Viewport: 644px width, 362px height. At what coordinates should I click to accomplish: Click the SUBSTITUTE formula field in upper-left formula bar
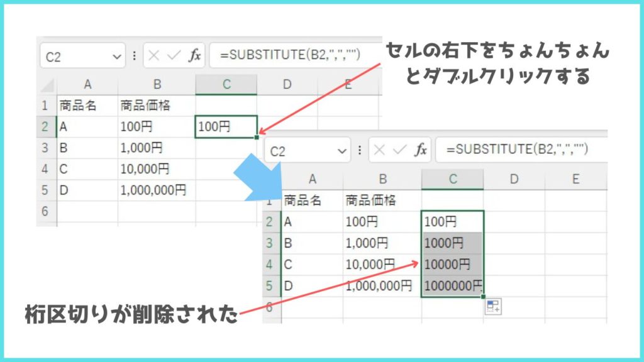click(x=289, y=56)
